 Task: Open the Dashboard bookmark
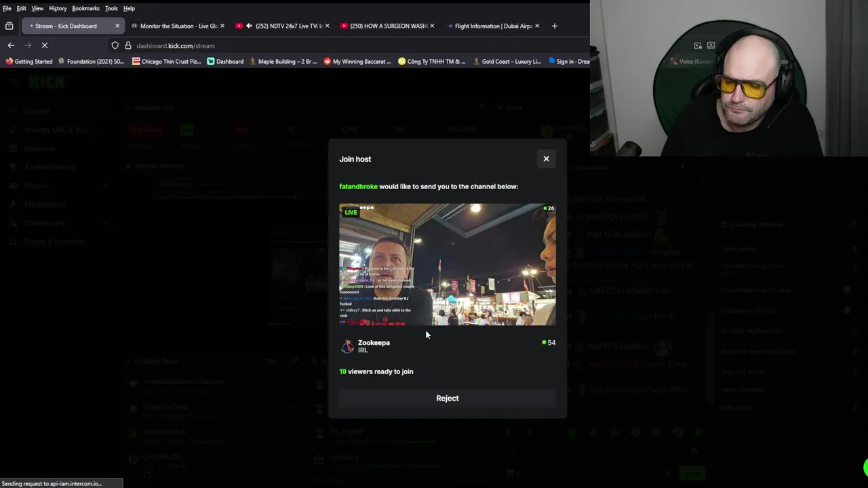(225, 61)
